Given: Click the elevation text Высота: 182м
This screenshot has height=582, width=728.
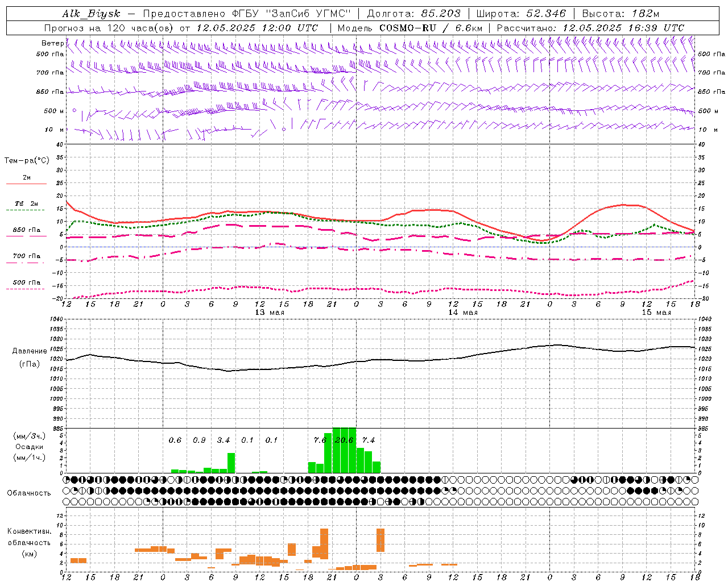Looking at the screenshot, I should [621, 14].
